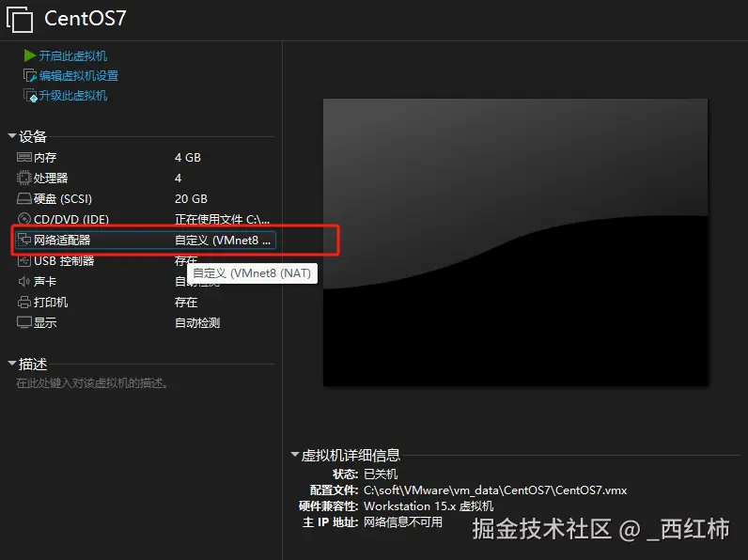Click 正在使用文件 C:\... value
Image resolution: width=748 pixels, height=560 pixels.
click(223, 220)
